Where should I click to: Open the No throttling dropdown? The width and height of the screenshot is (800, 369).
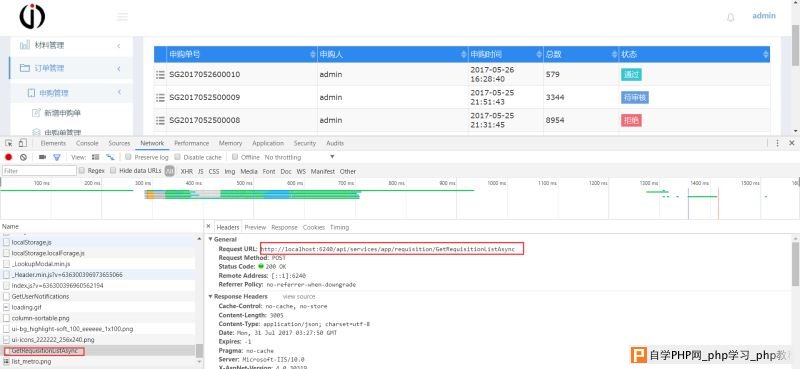(x=299, y=157)
